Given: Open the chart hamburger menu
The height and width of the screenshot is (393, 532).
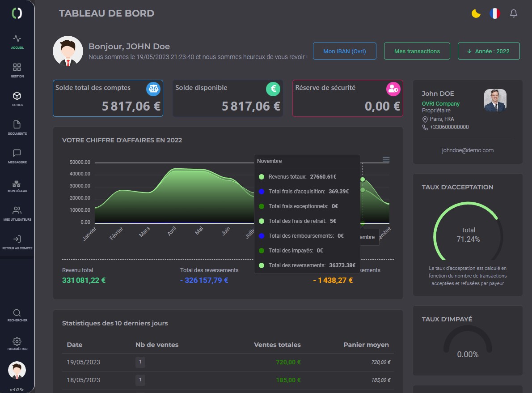Looking at the screenshot, I should (386, 160).
